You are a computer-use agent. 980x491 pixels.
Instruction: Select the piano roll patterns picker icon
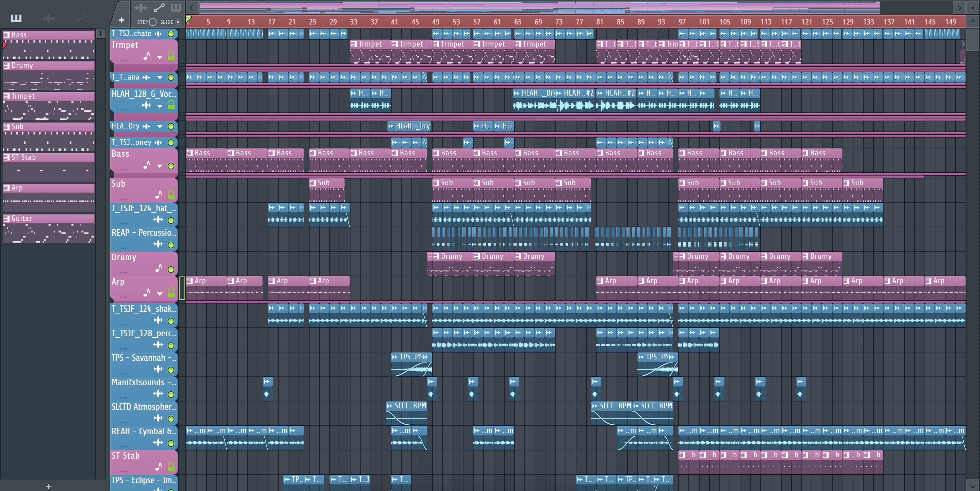tap(16, 18)
